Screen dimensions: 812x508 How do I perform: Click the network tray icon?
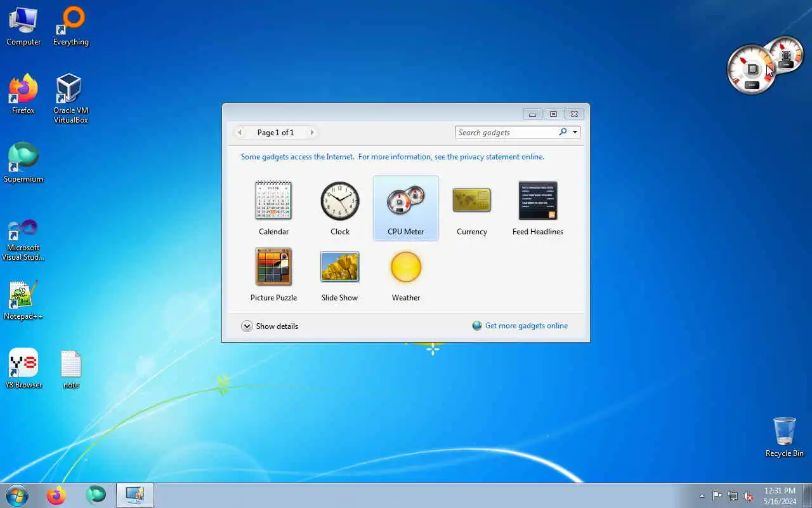tap(733, 496)
